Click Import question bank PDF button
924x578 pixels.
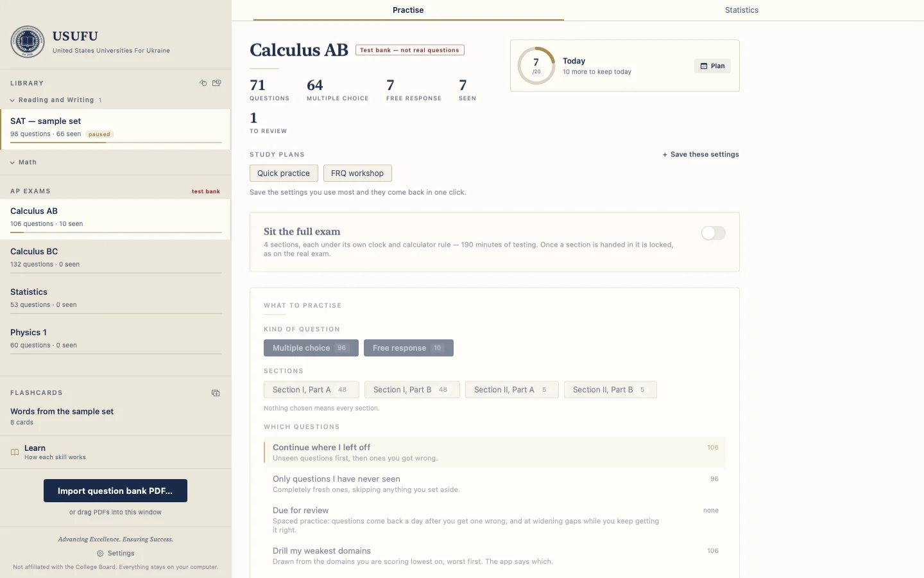116,491
